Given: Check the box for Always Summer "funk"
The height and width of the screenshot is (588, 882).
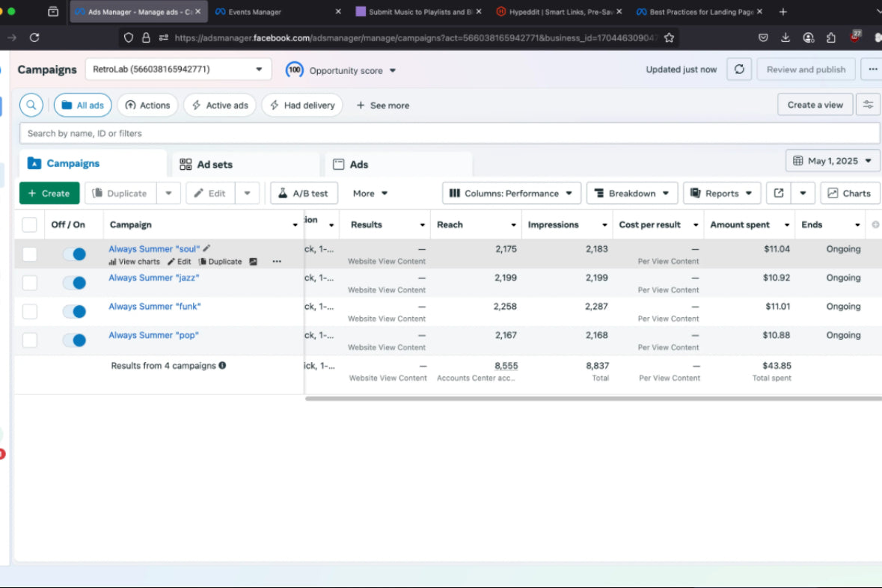Looking at the screenshot, I should [x=30, y=312].
